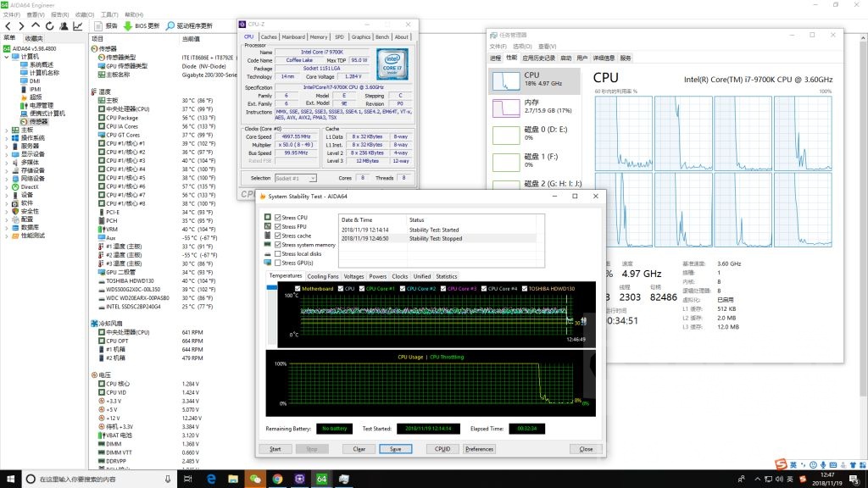Switch to 进程 processes tab in Task Manager
868x488 pixels.
(x=495, y=58)
